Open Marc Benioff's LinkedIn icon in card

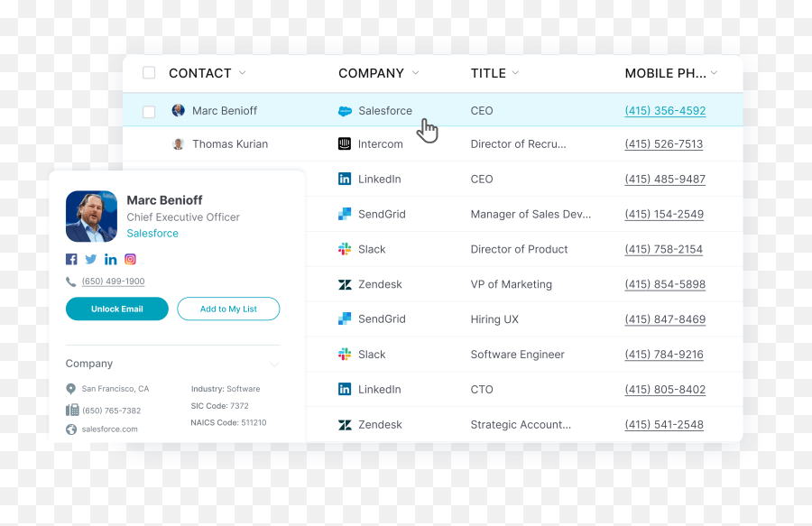[110, 259]
